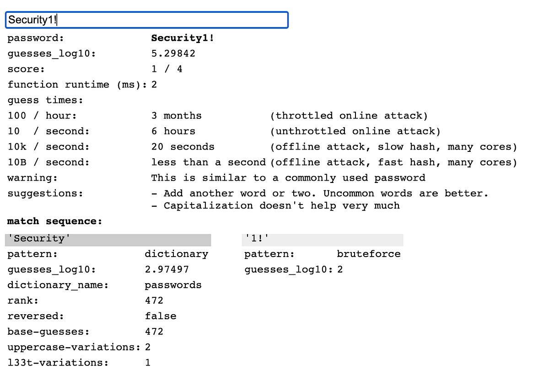The image size is (549, 392).
Task: Click inside the password input field
Action: pos(146,20)
